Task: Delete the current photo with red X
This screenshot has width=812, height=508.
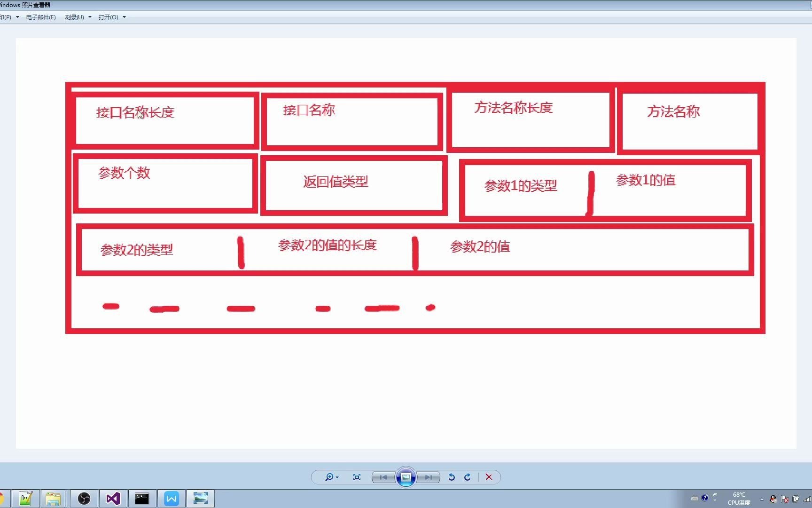Action: [489, 477]
